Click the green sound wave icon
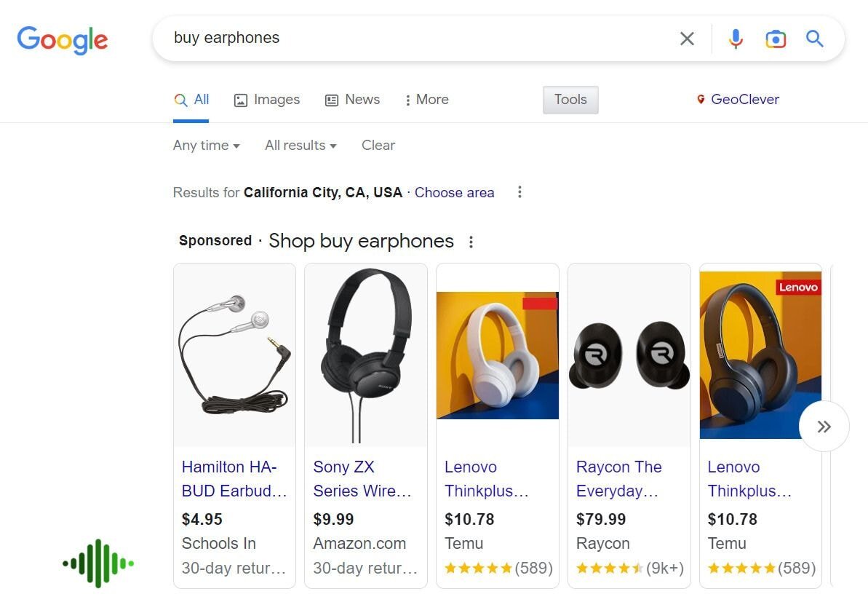The height and width of the screenshot is (602, 868). 97,563
